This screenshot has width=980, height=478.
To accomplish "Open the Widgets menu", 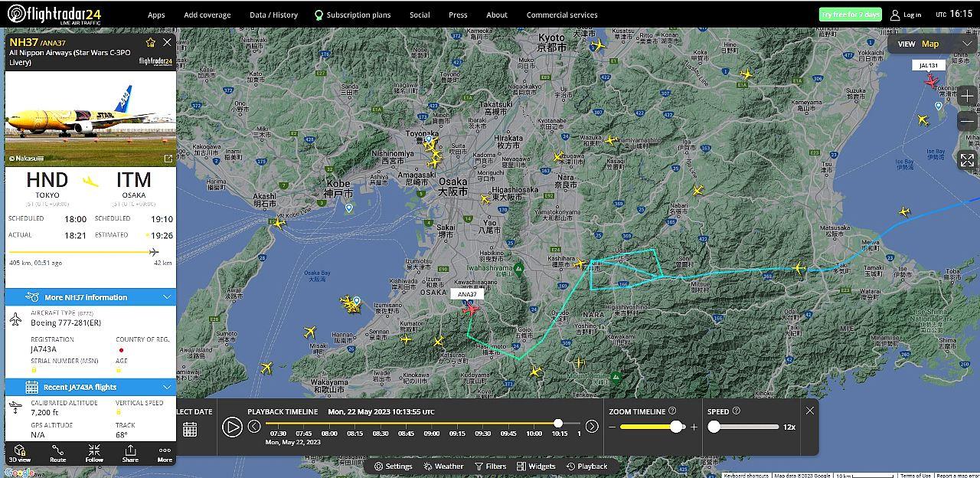I will pos(537,466).
